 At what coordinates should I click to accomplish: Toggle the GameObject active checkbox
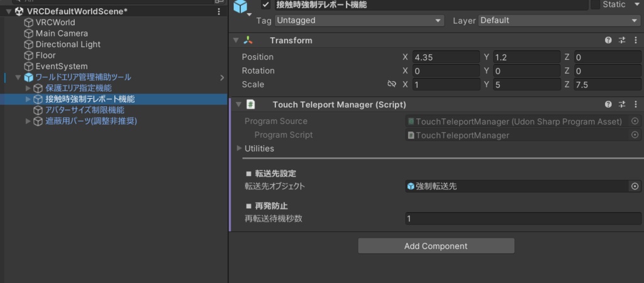266,5
